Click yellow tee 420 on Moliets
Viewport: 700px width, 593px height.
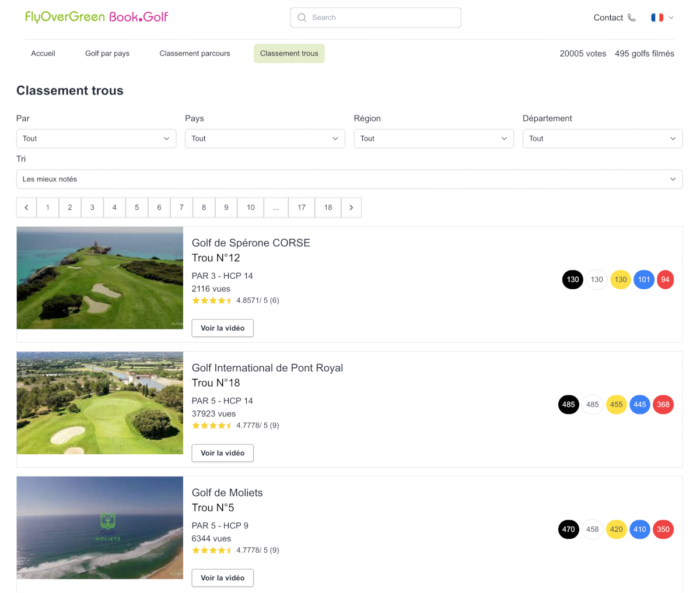[x=617, y=529]
